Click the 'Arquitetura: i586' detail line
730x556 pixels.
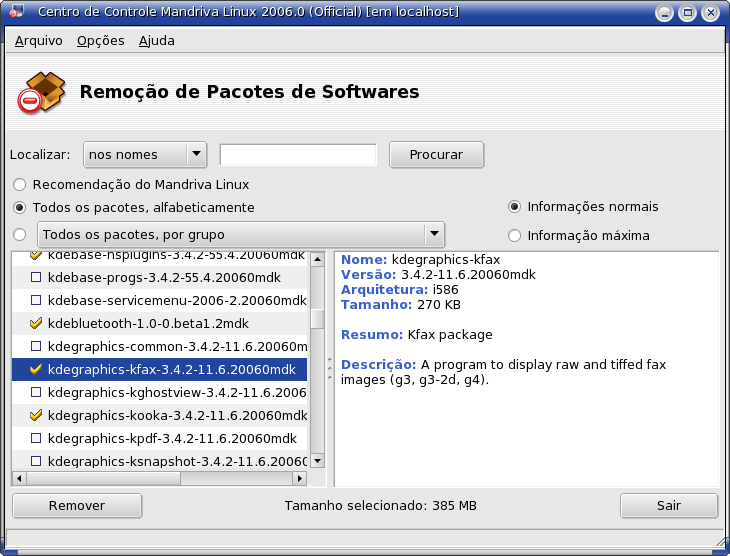[399, 290]
